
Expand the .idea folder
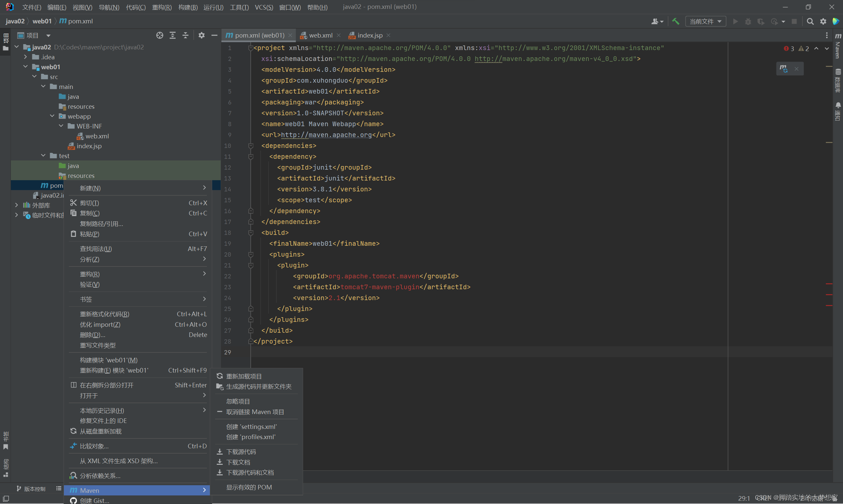click(x=25, y=57)
